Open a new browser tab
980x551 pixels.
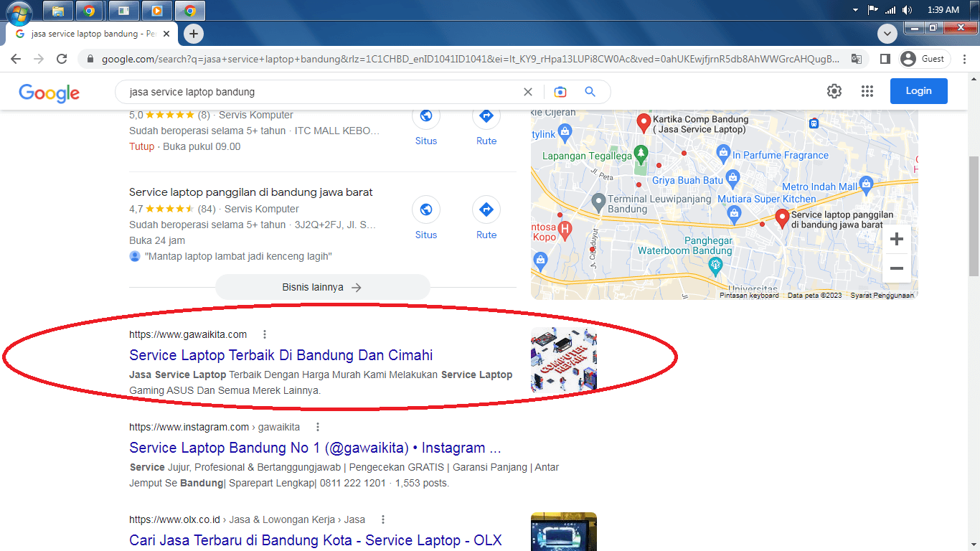[193, 34]
